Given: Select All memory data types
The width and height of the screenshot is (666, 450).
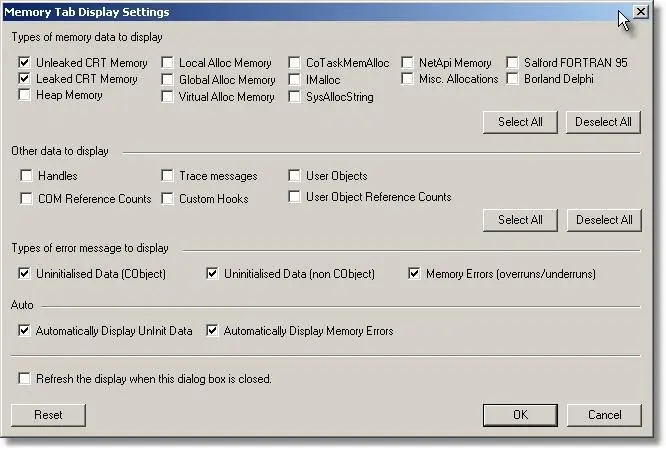Looking at the screenshot, I should (520, 122).
